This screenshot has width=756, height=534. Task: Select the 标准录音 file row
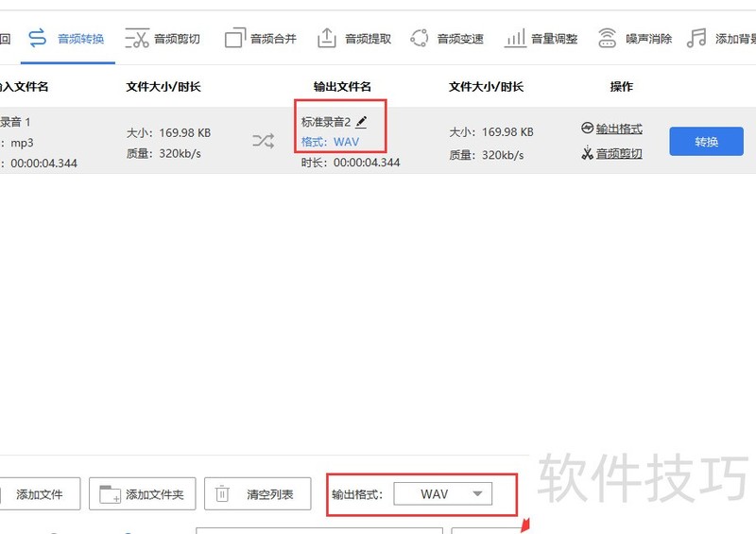click(x=142, y=142)
